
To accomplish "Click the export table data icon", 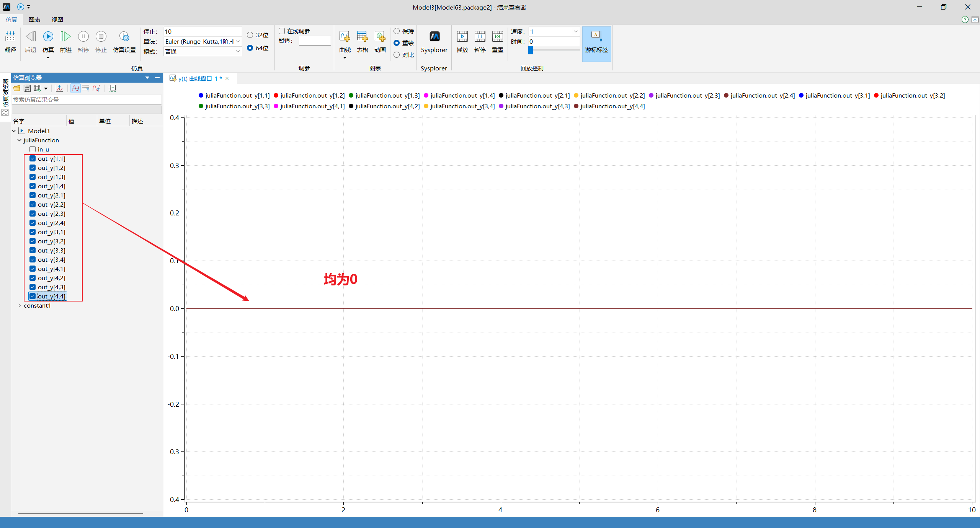I will [37, 88].
